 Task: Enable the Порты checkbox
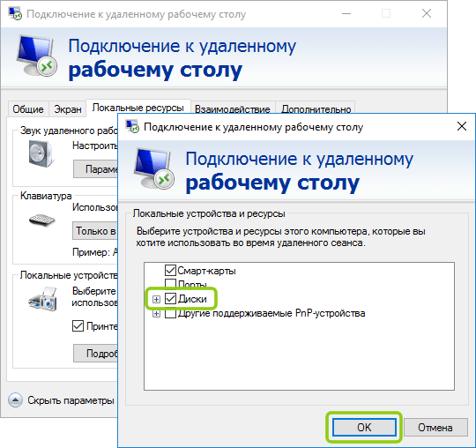[170, 283]
